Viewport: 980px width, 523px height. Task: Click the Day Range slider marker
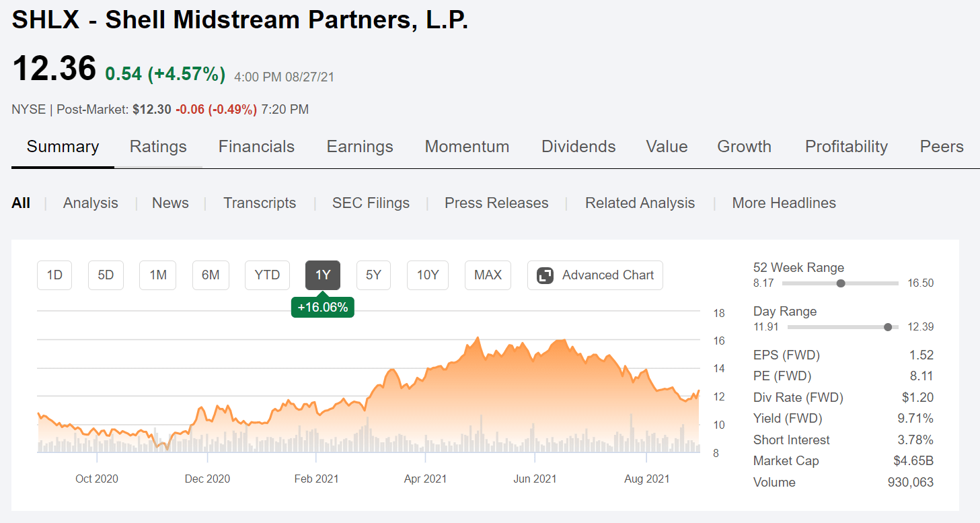click(x=888, y=327)
